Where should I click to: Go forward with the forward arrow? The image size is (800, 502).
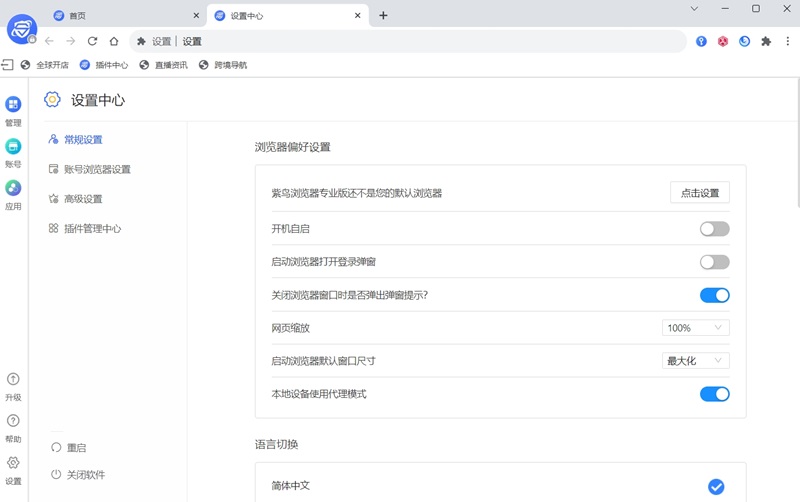pyautogui.click(x=71, y=41)
